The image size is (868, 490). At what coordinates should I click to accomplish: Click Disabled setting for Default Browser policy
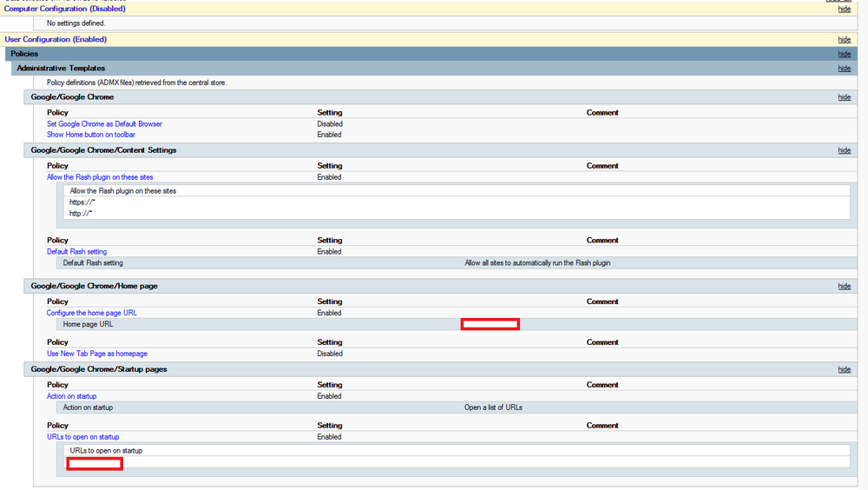[x=330, y=124]
